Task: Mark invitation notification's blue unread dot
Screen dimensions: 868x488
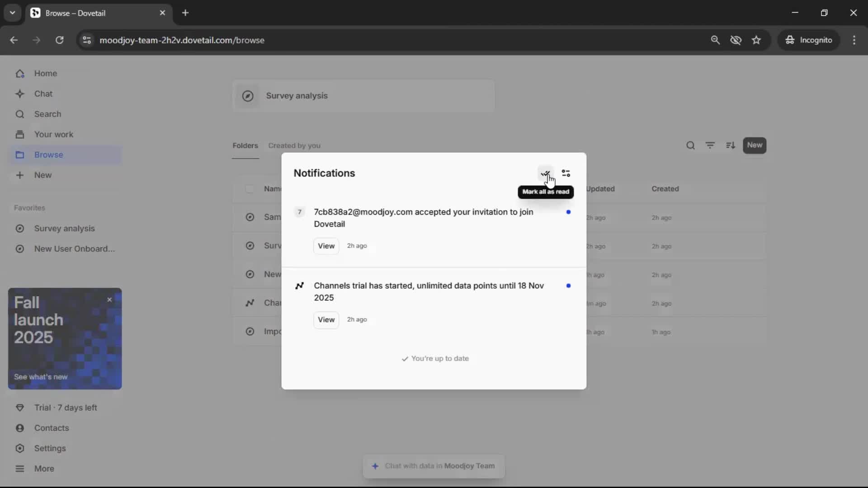Action: [x=568, y=212]
